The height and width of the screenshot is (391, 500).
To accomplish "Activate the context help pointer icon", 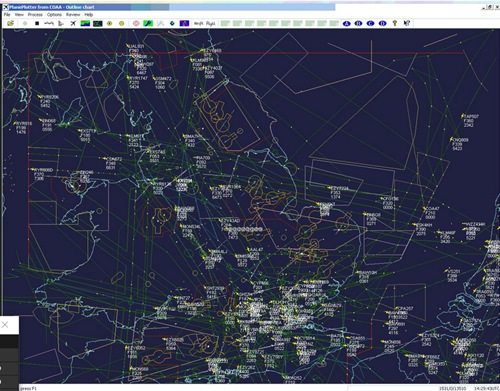I will tap(407, 23).
